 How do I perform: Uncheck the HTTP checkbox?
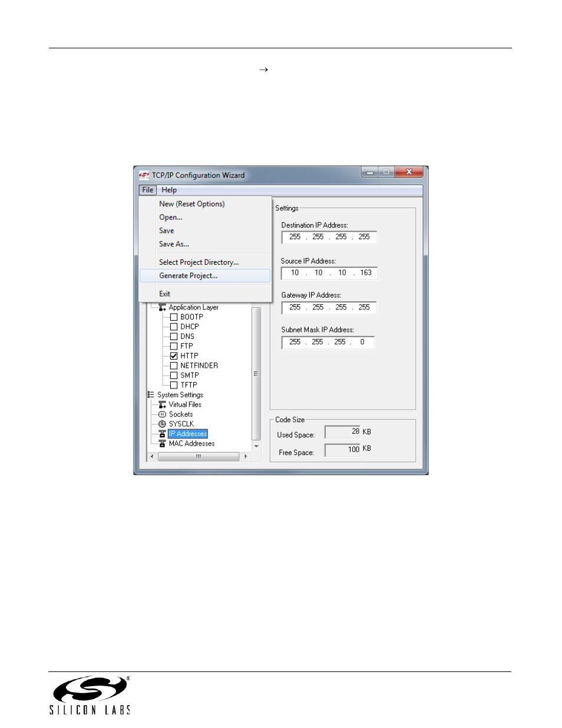(x=174, y=356)
